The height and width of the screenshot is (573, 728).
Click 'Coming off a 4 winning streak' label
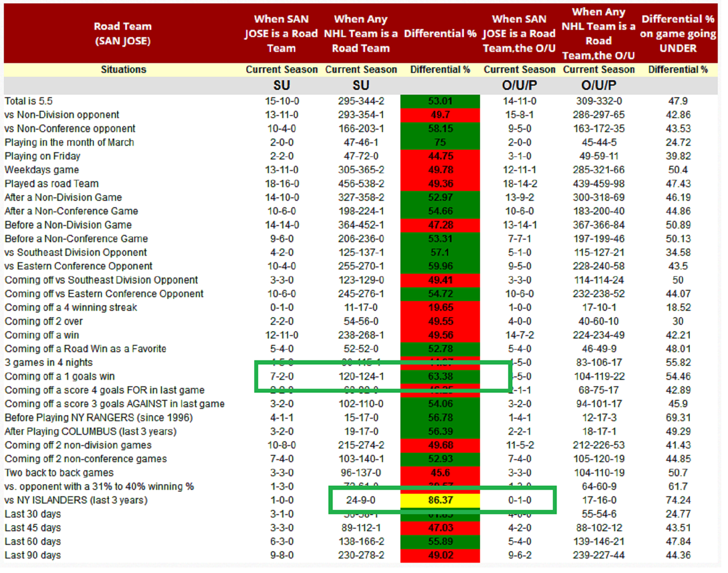(x=71, y=307)
